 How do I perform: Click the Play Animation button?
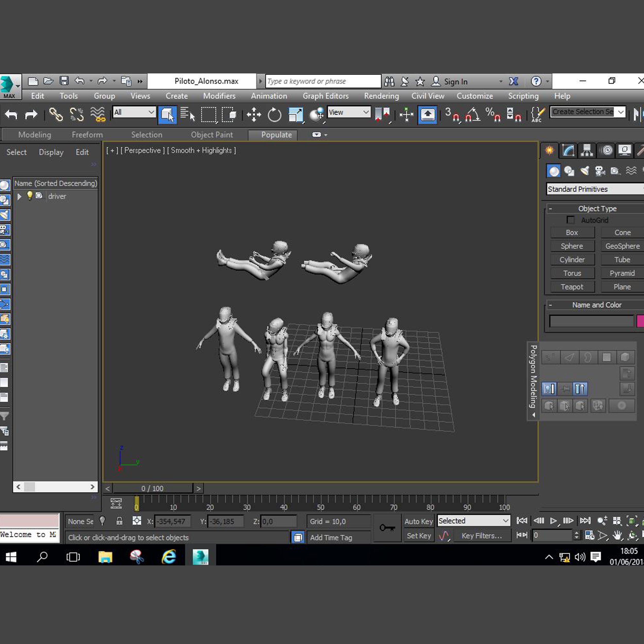coord(553,521)
